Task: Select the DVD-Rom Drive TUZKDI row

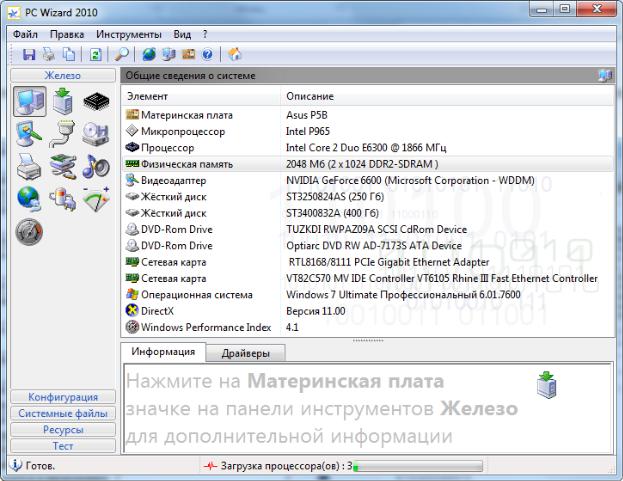Action: pyautogui.click(x=368, y=229)
